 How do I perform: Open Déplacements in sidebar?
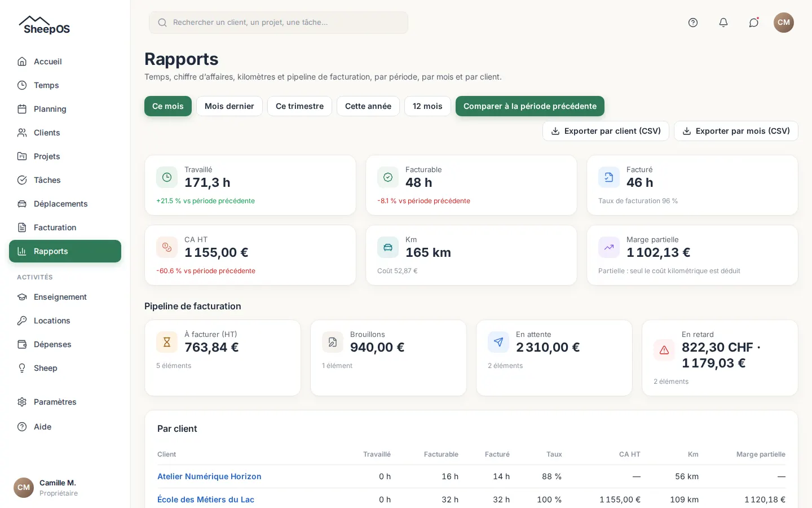pos(65,204)
